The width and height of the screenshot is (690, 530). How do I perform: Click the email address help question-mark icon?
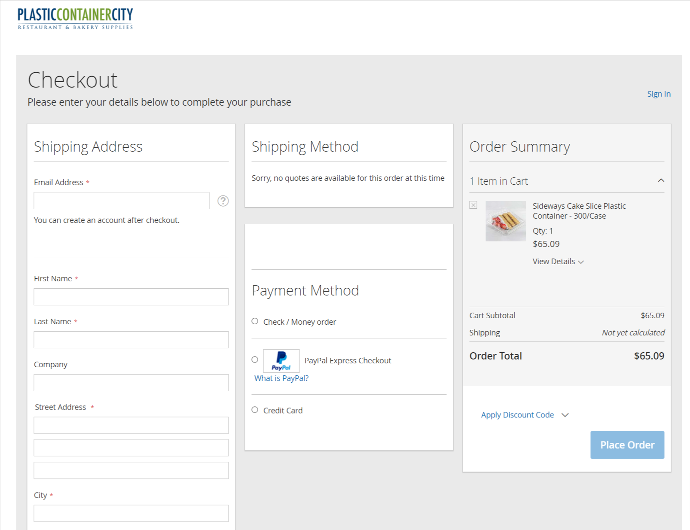click(223, 201)
